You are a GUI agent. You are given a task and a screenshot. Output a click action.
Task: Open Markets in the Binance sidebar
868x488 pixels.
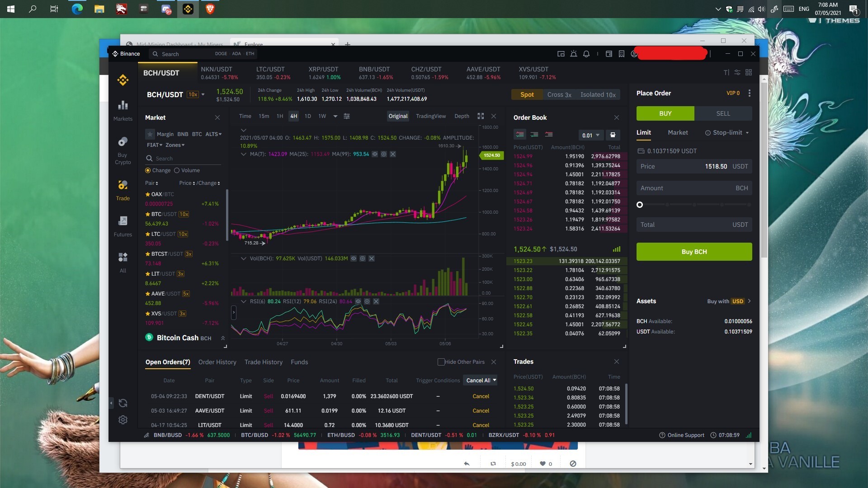[x=123, y=111]
